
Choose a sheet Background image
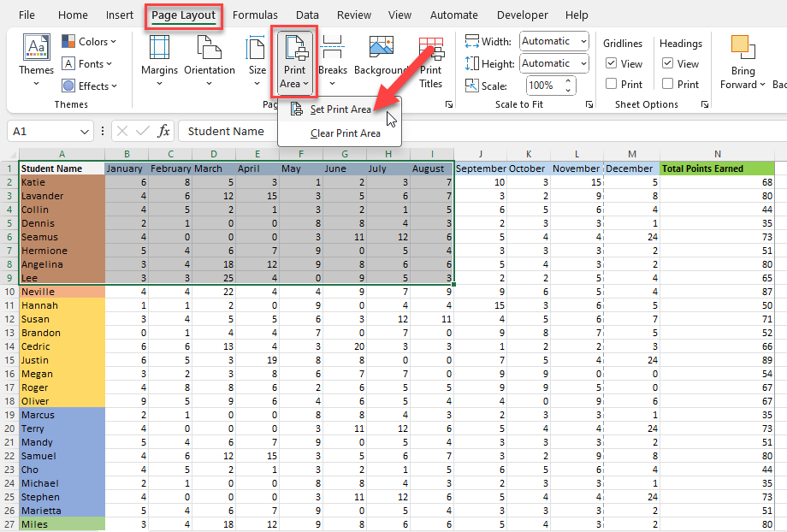pyautogui.click(x=382, y=56)
